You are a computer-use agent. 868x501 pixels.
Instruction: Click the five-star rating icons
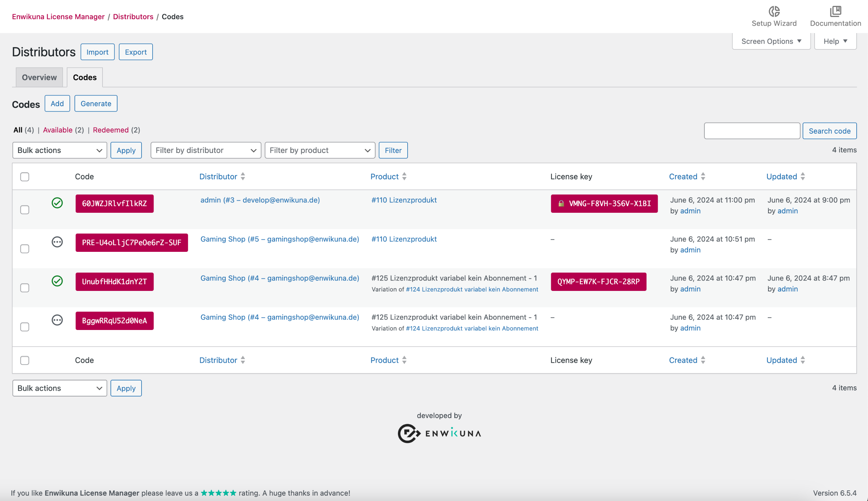218,493
